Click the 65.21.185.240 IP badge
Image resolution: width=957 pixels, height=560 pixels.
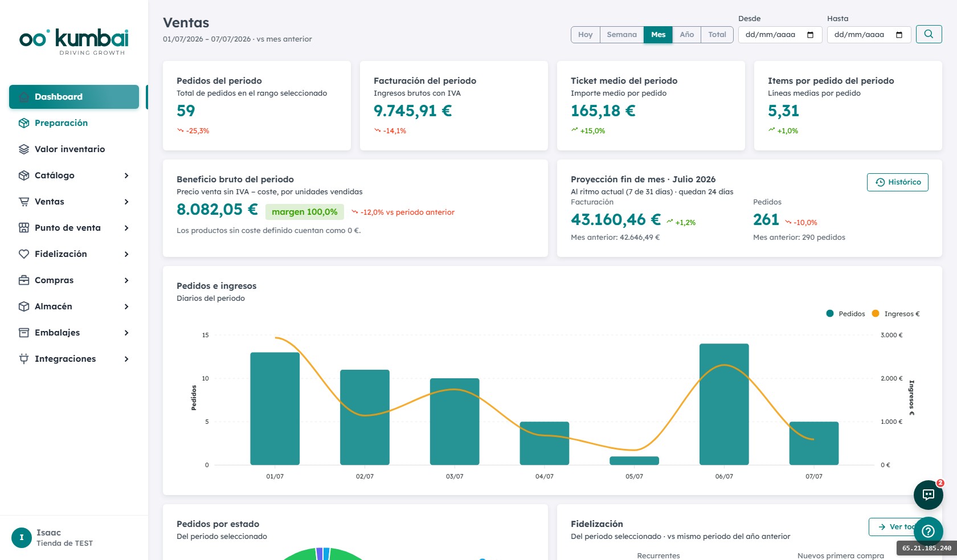point(927,548)
